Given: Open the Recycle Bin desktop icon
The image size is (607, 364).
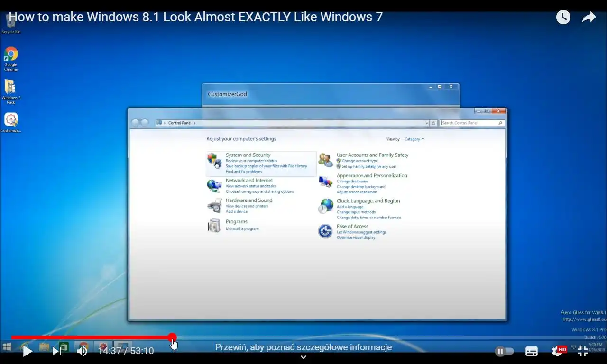Looking at the screenshot, I should [11, 24].
